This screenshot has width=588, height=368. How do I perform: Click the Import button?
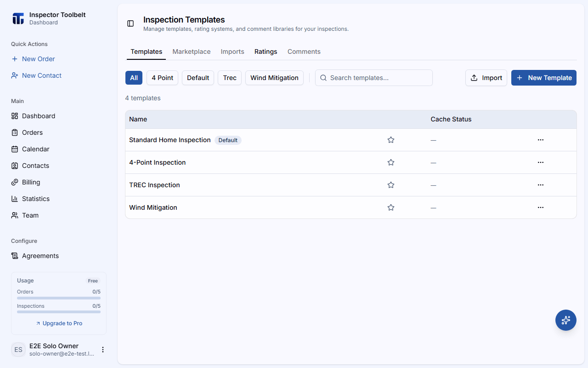click(x=486, y=78)
